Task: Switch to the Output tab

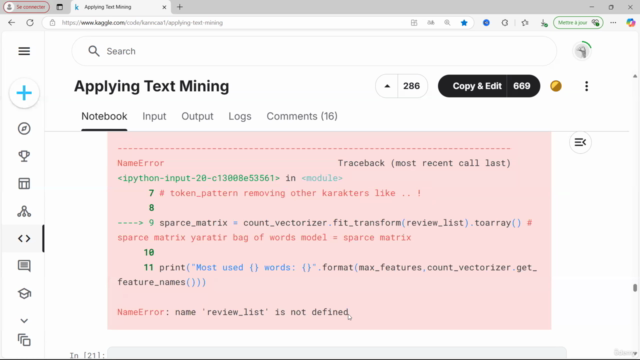Action: (197, 116)
